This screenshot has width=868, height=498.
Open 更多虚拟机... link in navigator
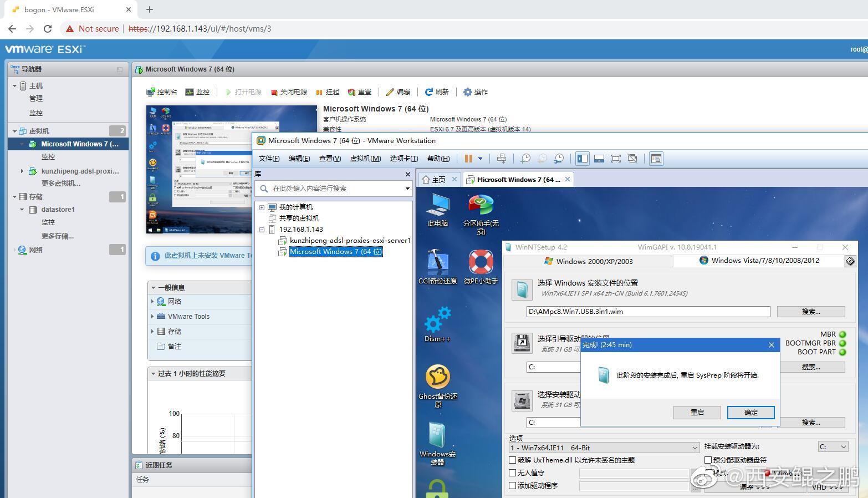click(x=61, y=184)
